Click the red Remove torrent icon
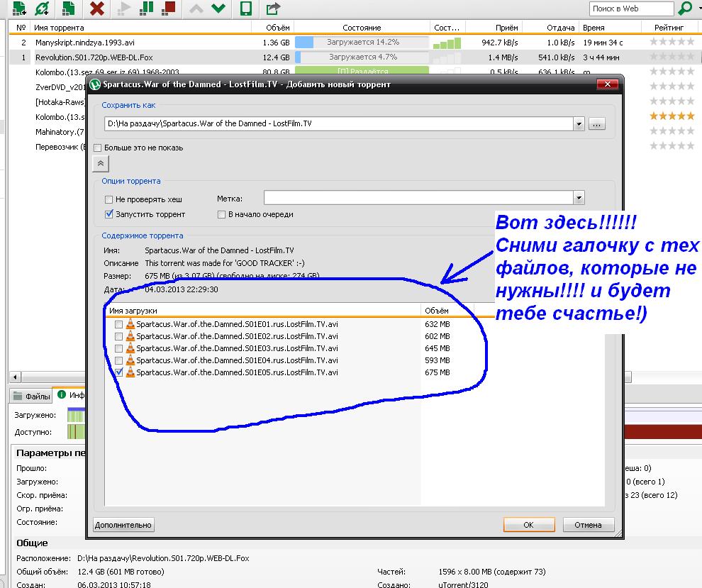Screen dimensions: 702x588 98,9
